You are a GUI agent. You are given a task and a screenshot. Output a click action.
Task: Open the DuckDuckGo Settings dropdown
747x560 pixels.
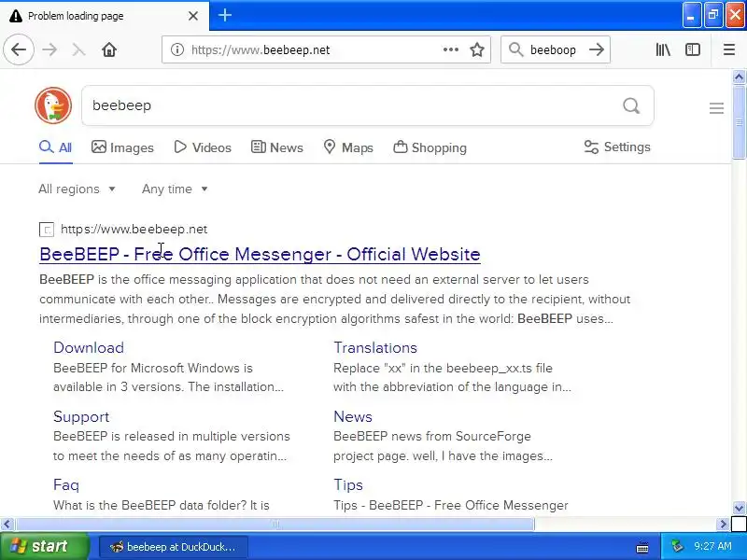tap(617, 147)
